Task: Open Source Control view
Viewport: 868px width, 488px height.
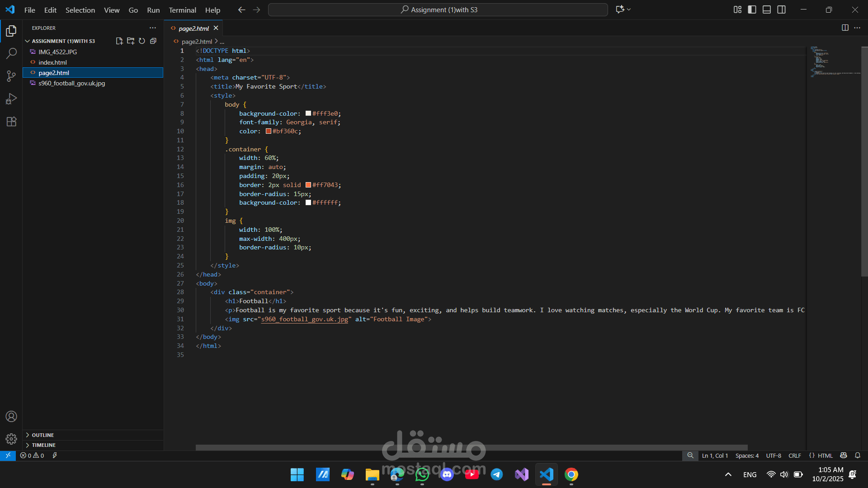Action: 11,76
